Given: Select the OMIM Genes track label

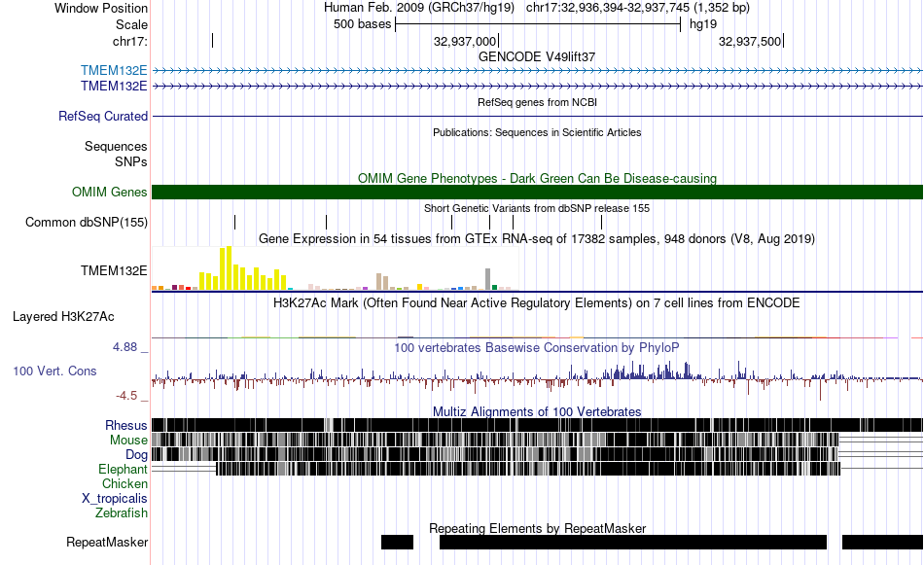Looking at the screenshot, I should 110,193.
